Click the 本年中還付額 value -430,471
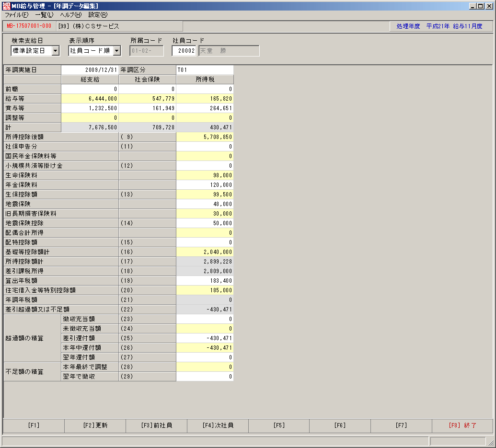Screen dimensions: 496x448 pyautogui.click(x=205, y=348)
